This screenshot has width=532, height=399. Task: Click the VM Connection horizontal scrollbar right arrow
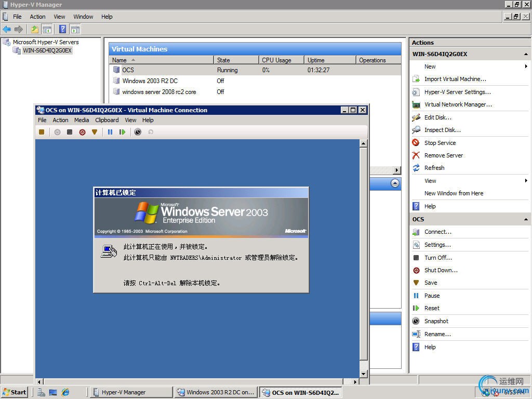point(355,382)
